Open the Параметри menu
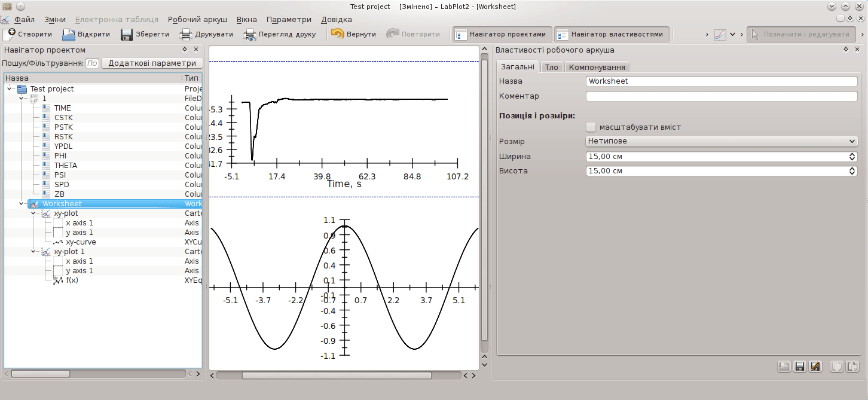Image resolution: width=868 pixels, height=400 pixels. point(289,19)
